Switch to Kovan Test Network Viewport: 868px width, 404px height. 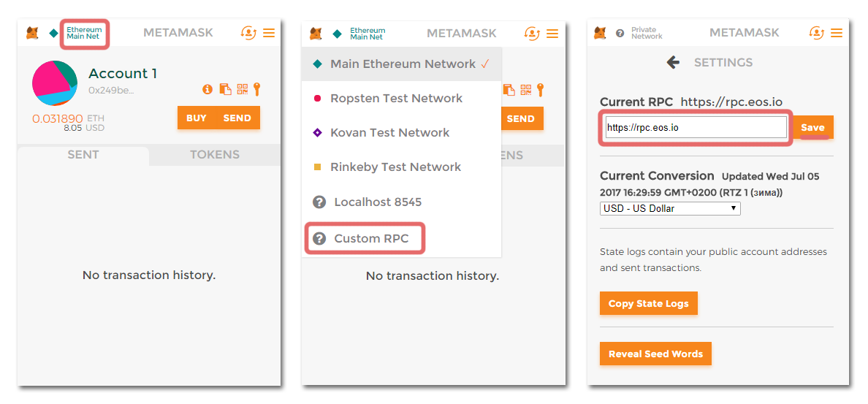tap(389, 133)
